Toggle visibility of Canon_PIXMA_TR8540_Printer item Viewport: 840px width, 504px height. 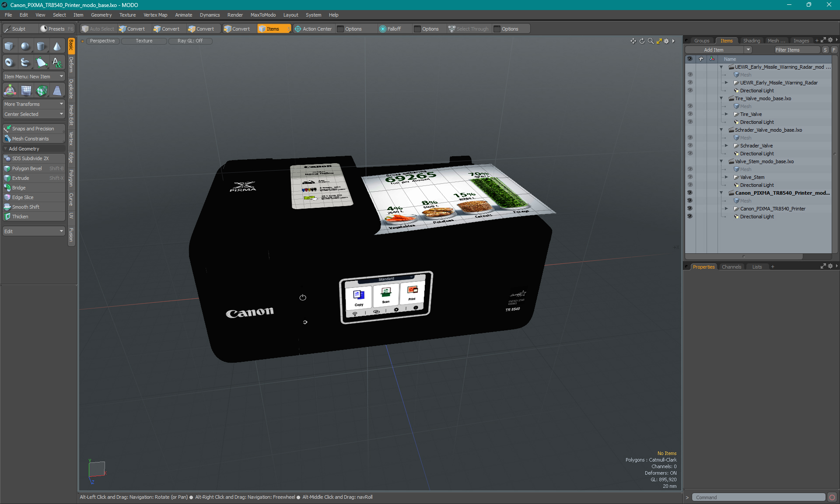coord(690,209)
